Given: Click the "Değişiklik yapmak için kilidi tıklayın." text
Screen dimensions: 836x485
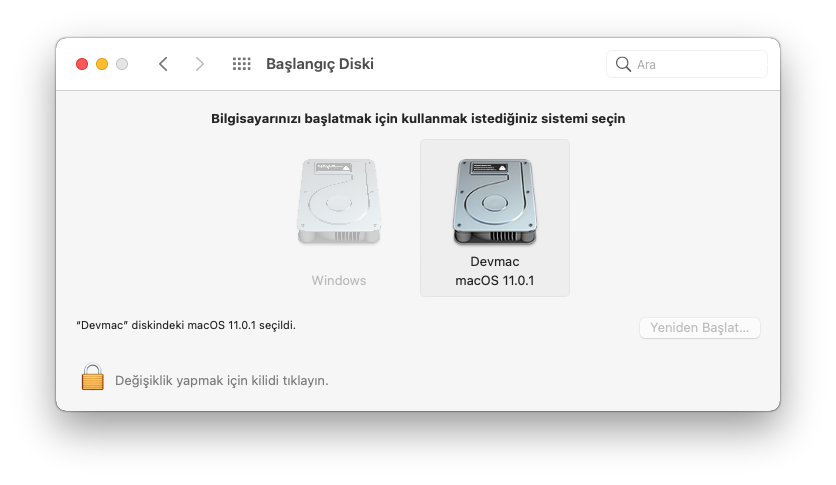Looking at the screenshot, I should coord(222,381).
